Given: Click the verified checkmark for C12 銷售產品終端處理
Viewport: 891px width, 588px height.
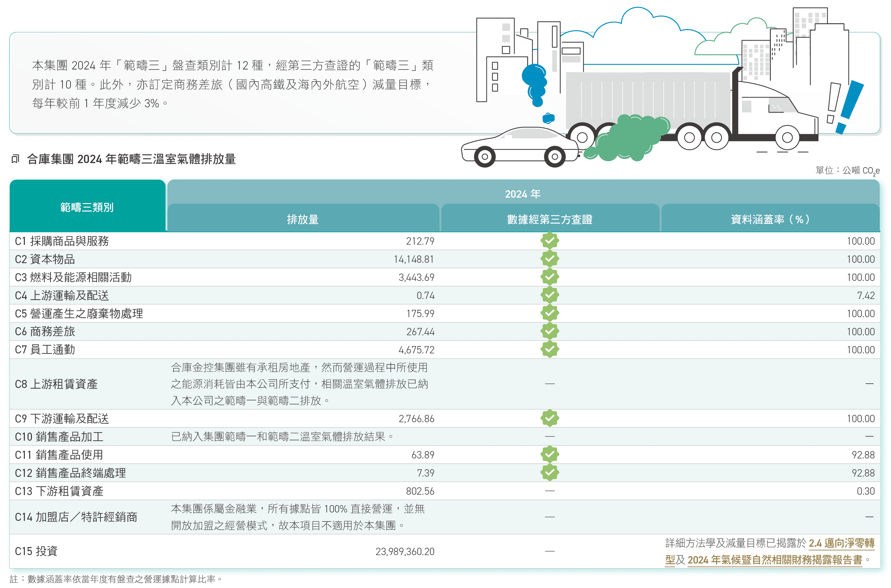Looking at the screenshot, I should (x=549, y=473).
